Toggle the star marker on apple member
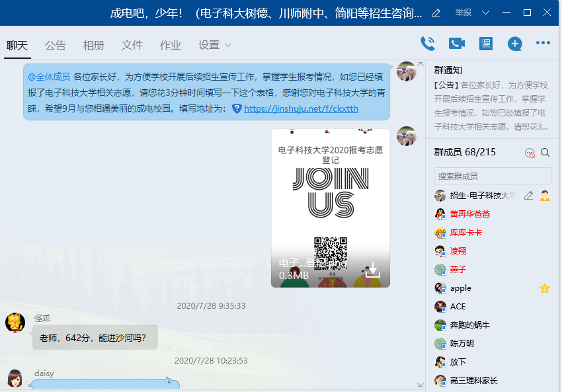562x392 pixels. (x=545, y=288)
